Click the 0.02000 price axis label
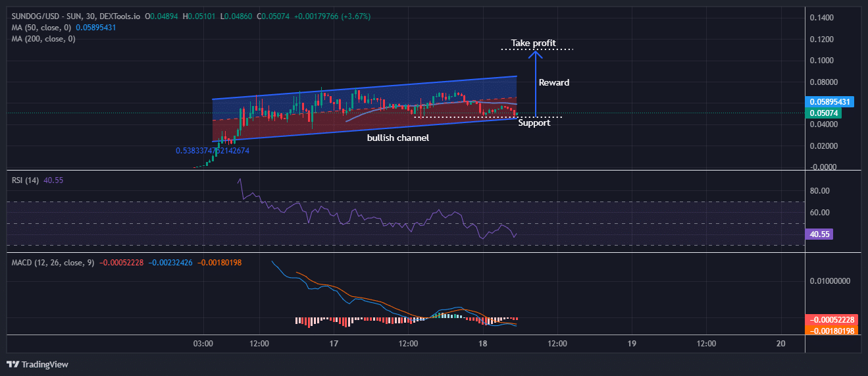 pos(823,146)
